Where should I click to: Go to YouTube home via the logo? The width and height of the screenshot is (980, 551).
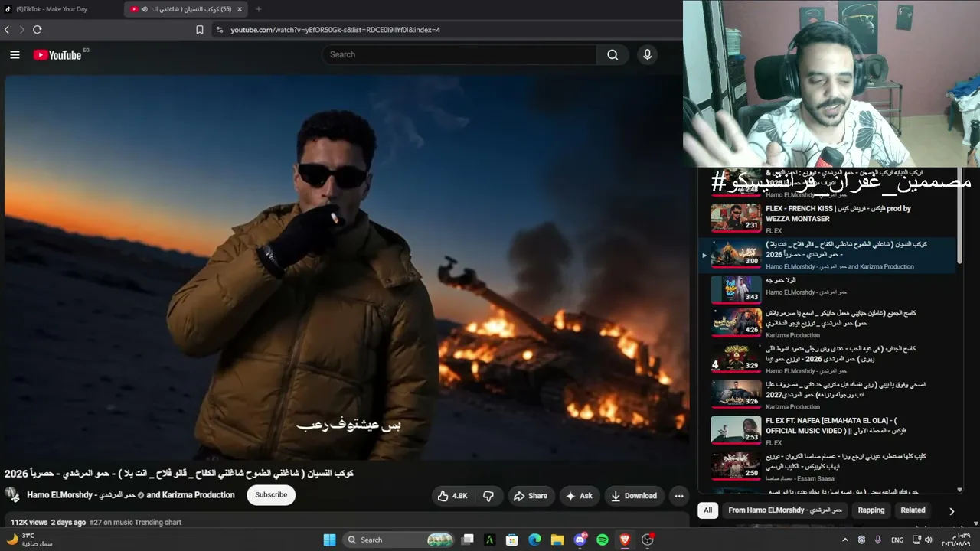pos(57,55)
